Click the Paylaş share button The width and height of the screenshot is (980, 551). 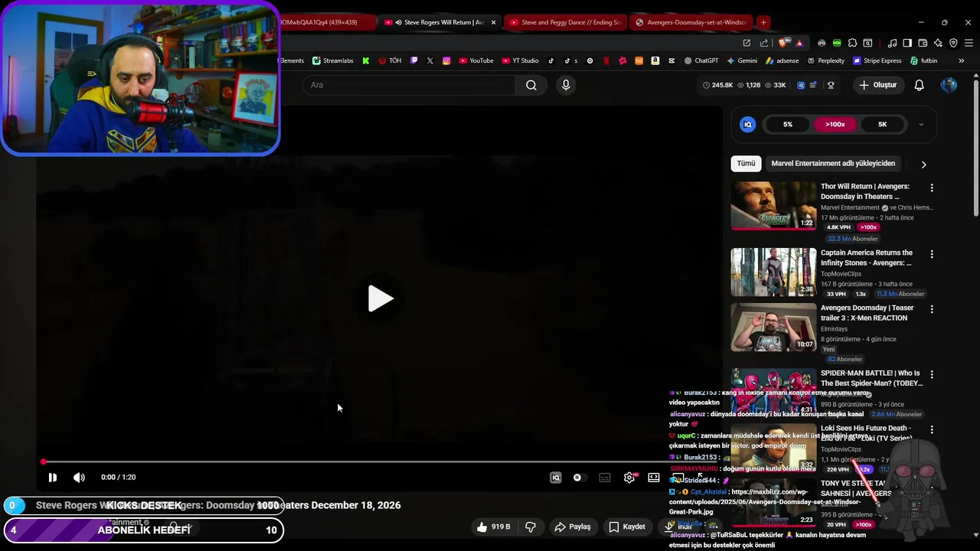pyautogui.click(x=573, y=527)
